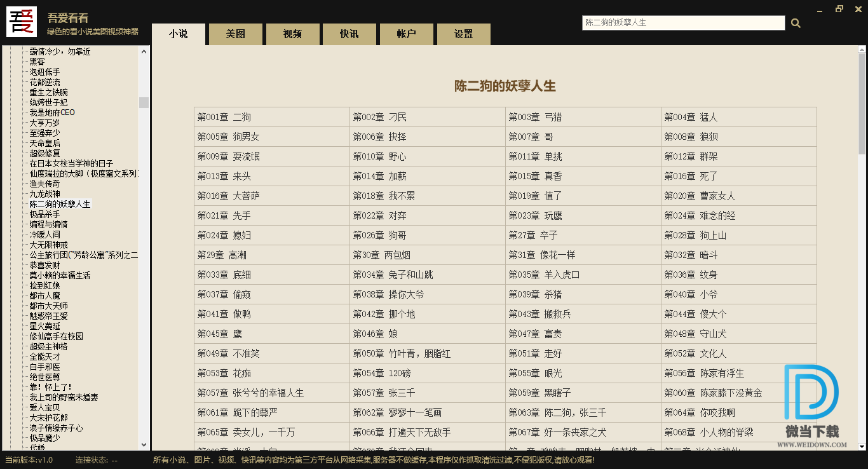Select 至强弃少 in the novel list

(44, 133)
